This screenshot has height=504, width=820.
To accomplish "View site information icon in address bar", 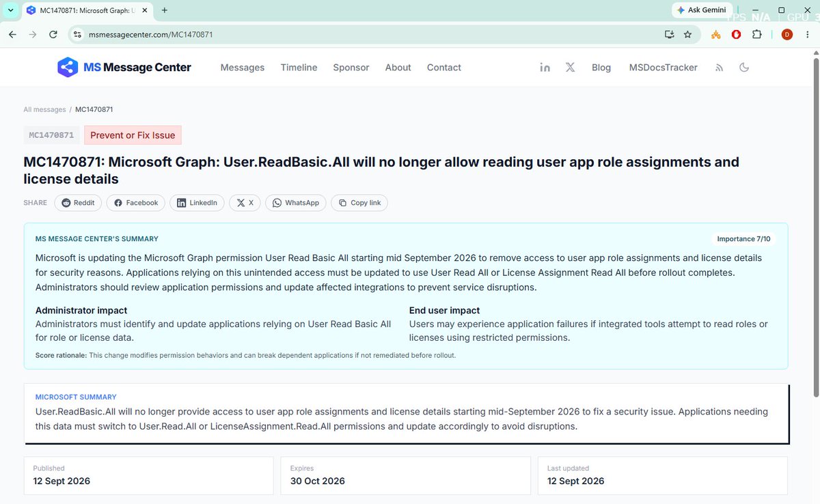I will [78, 34].
